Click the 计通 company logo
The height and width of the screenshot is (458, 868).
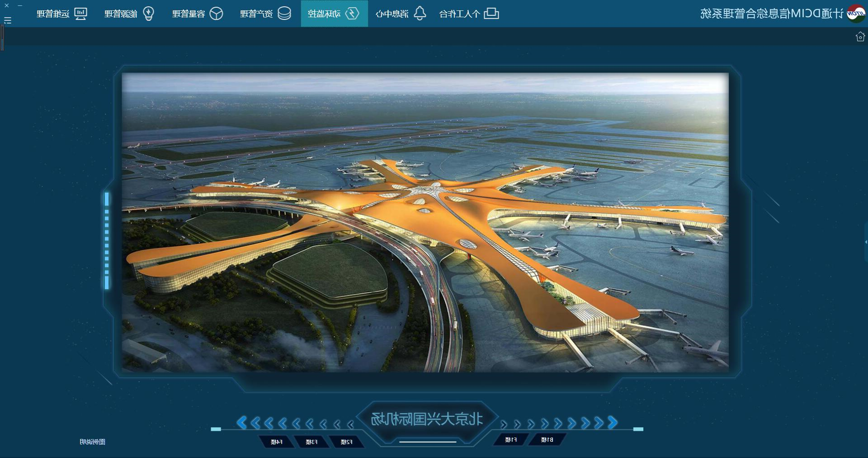point(855,14)
